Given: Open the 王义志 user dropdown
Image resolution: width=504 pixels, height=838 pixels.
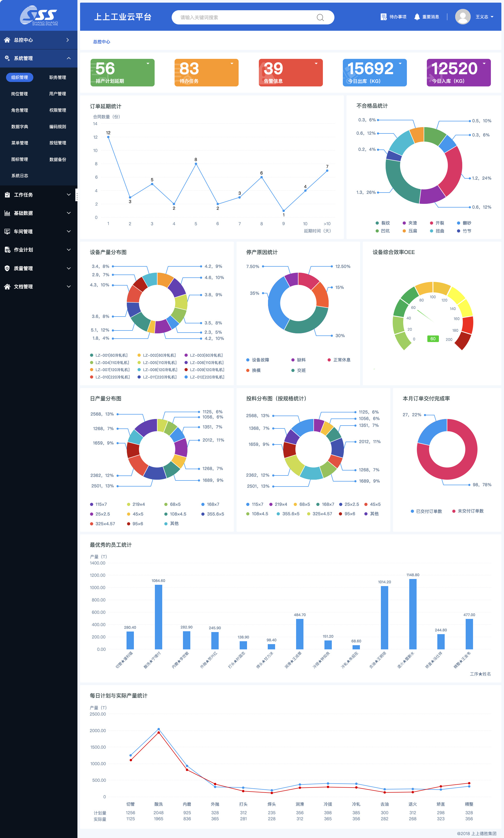Looking at the screenshot, I should [x=484, y=17].
